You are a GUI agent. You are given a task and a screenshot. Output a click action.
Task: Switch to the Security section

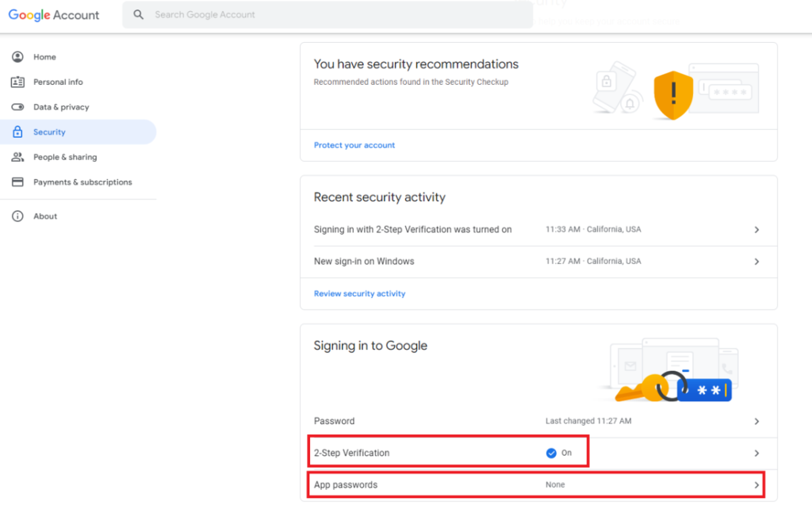48,132
